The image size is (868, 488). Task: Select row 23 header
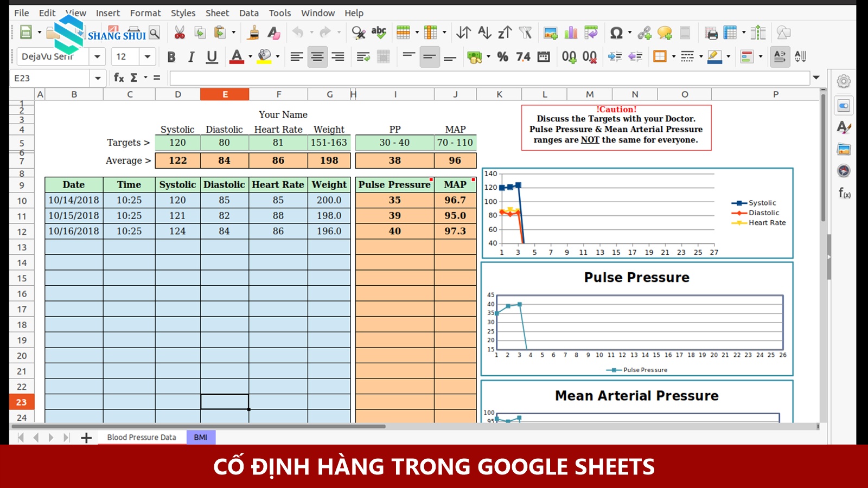pos(22,402)
